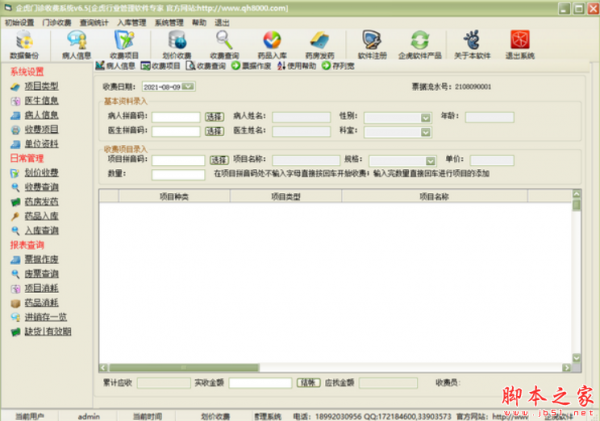Click the 病人信息 sidebar link
Viewport: 600px width, 421px height.
click(x=41, y=115)
